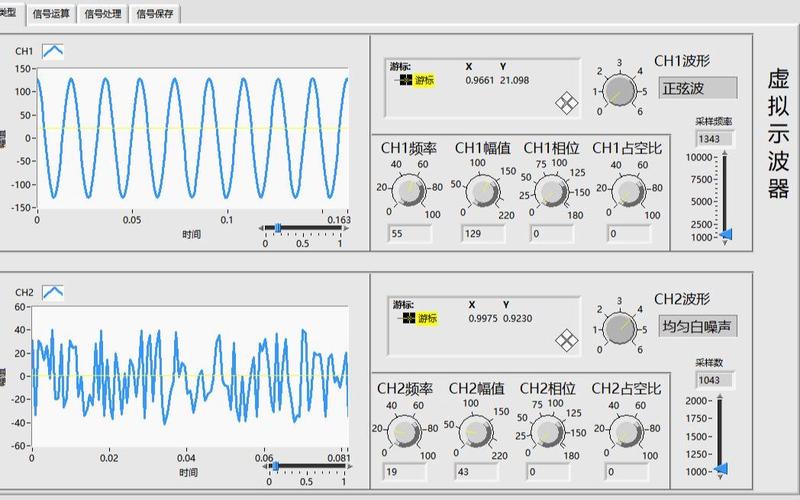Click the CH2 time-axis horizontal slider thumb
Image resolution: width=800 pixels, height=500 pixels.
click(x=276, y=466)
